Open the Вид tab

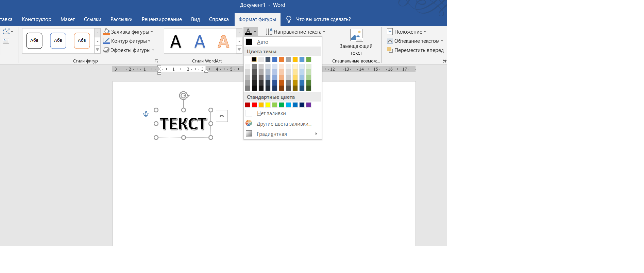point(196,19)
